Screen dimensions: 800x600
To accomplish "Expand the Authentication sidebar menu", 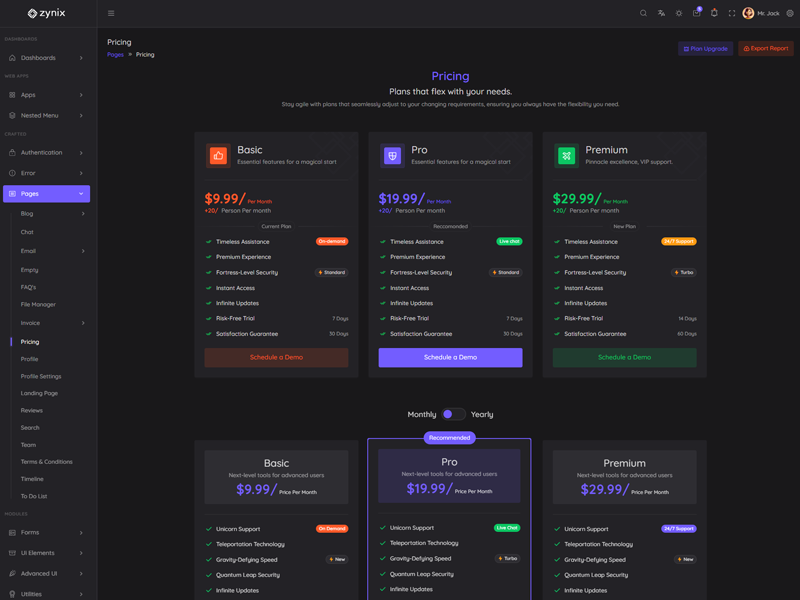I will 47,153.
